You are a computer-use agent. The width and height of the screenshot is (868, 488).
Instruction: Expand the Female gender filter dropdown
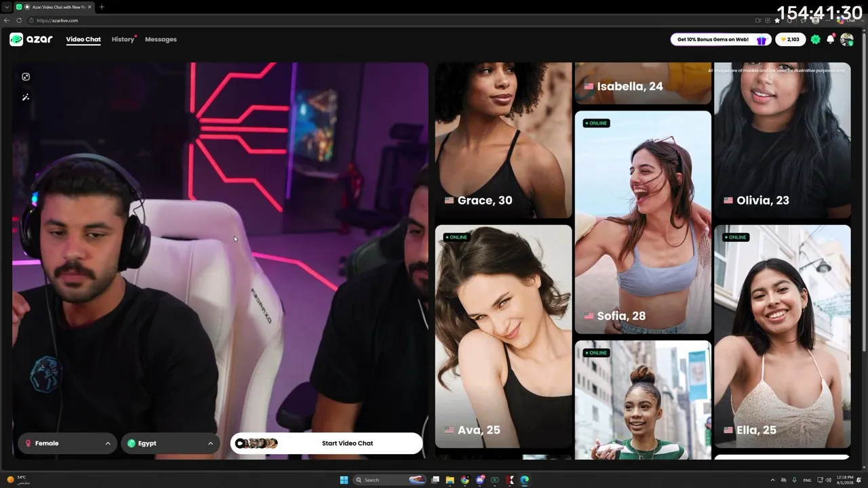tap(67, 443)
